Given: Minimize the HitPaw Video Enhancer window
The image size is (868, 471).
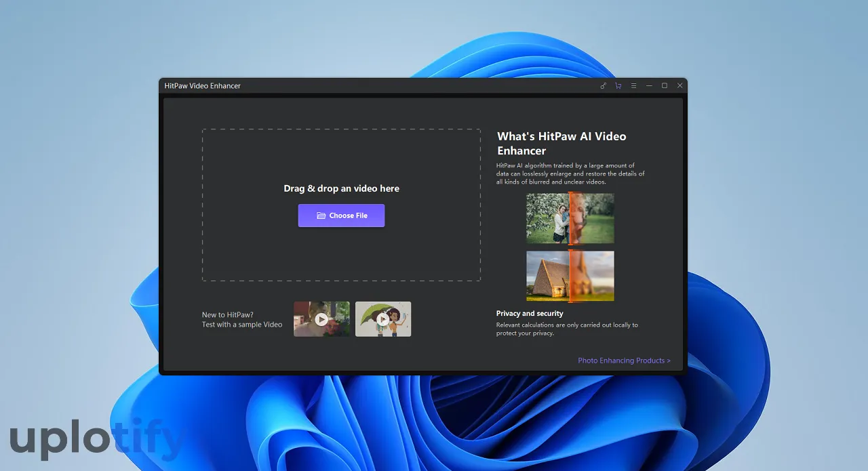Looking at the screenshot, I should point(649,86).
